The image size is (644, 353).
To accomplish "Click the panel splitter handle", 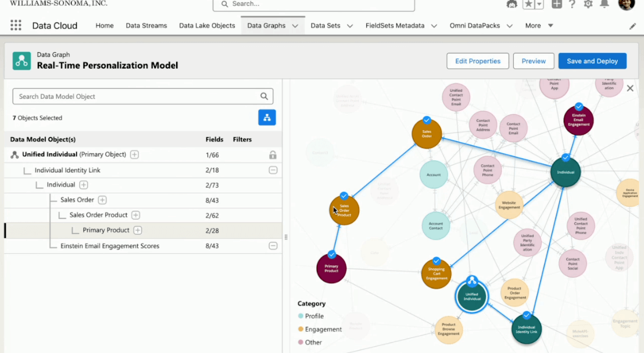I will click(286, 237).
